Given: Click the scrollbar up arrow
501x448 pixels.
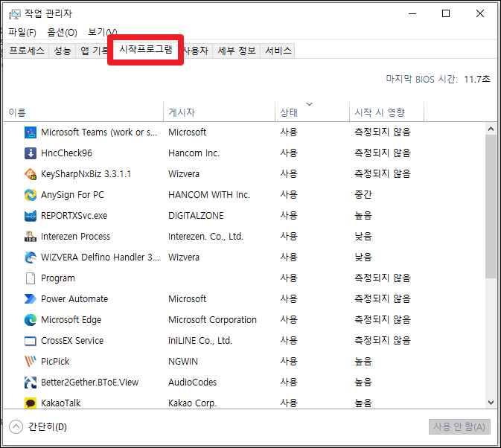Looking at the screenshot, I should click(x=491, y=129).
